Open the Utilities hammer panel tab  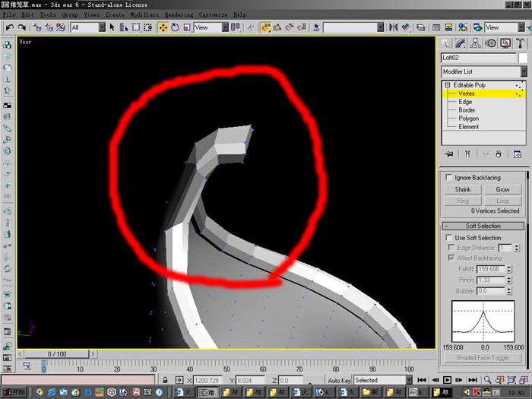(x=520, y=43)
